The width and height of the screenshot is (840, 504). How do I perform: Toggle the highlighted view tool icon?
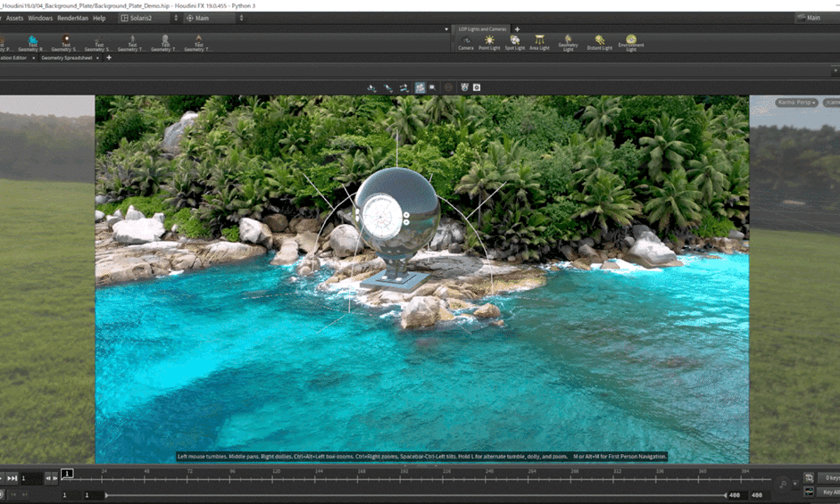(x=420, y=87)
